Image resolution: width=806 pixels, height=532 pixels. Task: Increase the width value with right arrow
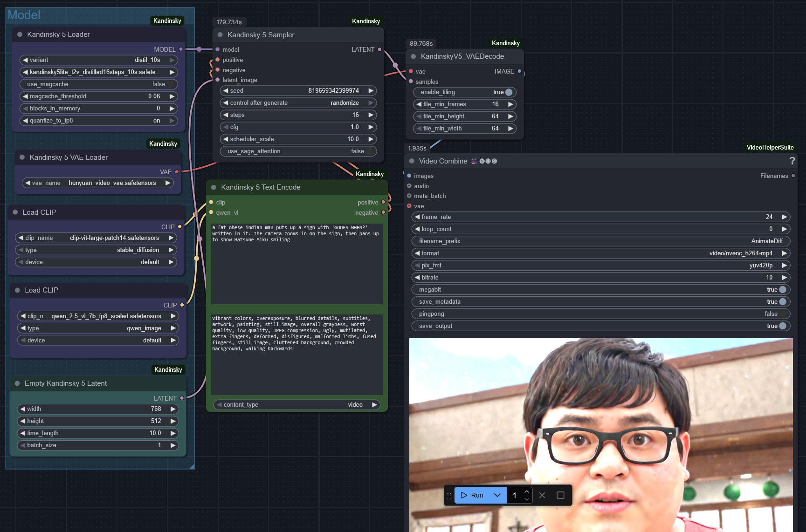click(x=173, y=409)
